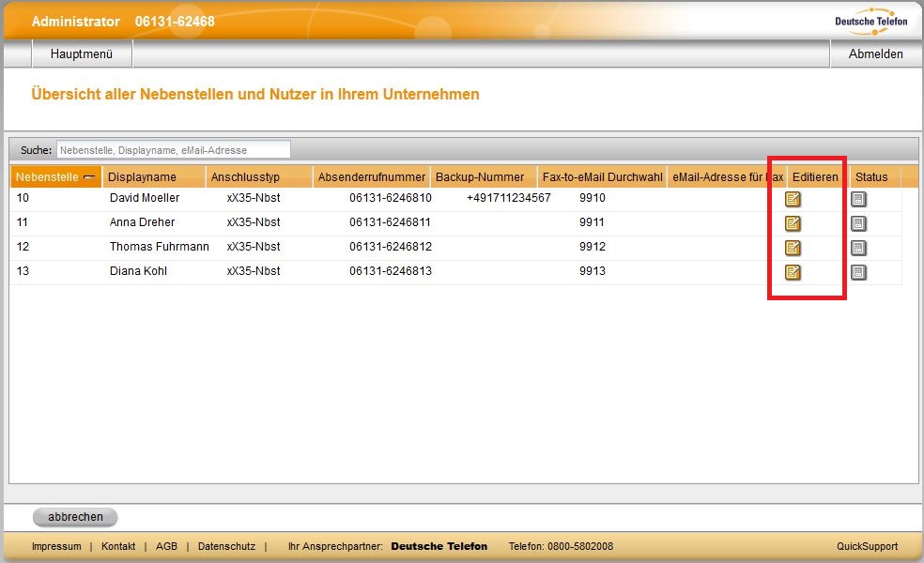Select the name Anna Dreher

click(142, 222)
